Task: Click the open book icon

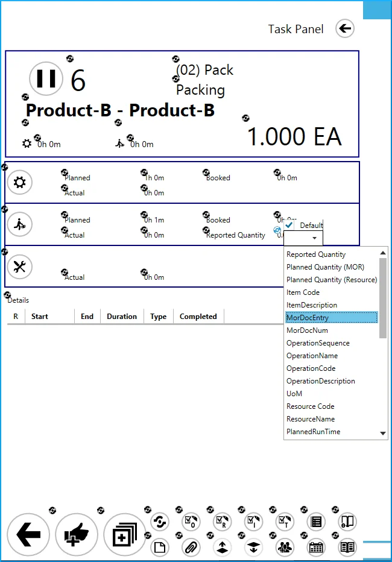Action: click(347, 548)
